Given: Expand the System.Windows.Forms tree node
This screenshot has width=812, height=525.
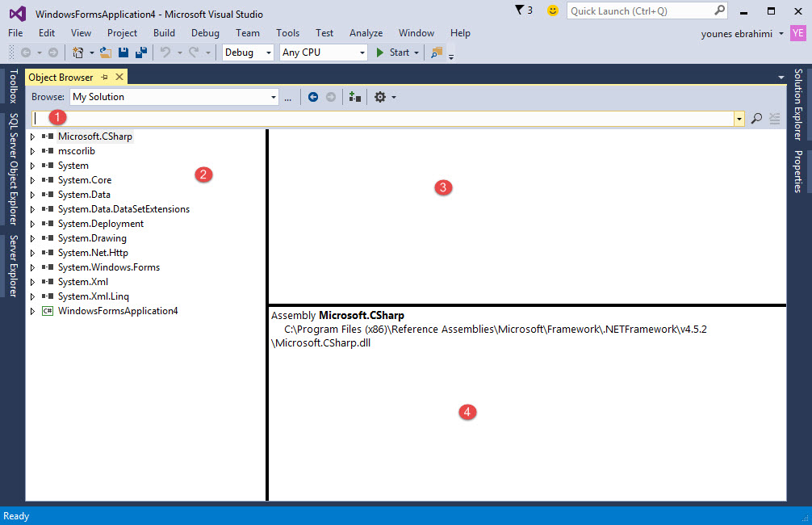Looking at the screenshot, I should coord(33,267).
